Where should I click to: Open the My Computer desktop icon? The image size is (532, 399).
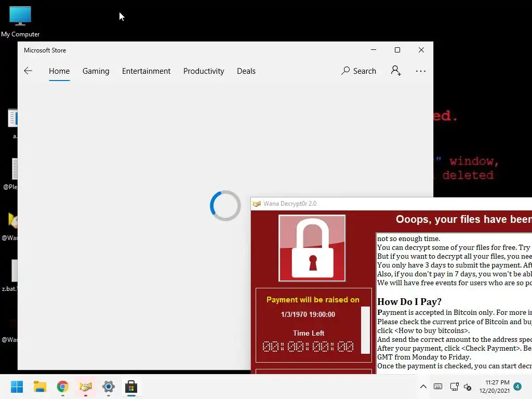click(20, 22)
